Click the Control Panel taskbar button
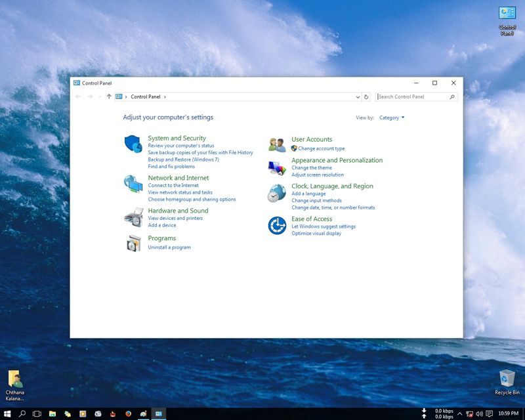Screen dimensions: 525x420 click(x=159, y=414)
